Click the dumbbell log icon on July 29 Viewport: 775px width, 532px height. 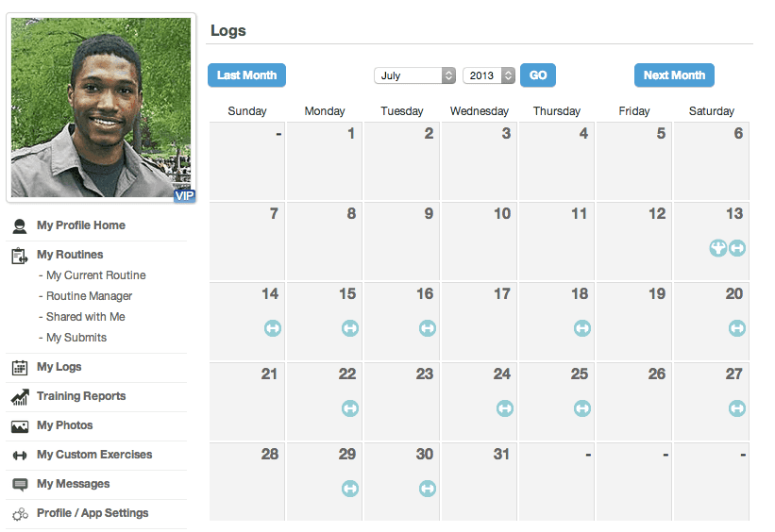pos(350,489)
